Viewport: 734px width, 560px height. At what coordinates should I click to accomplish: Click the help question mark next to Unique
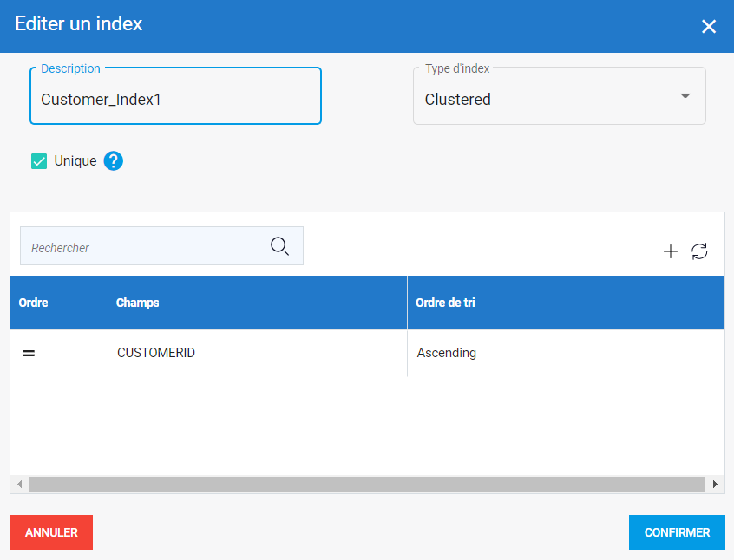click(114, 161)
